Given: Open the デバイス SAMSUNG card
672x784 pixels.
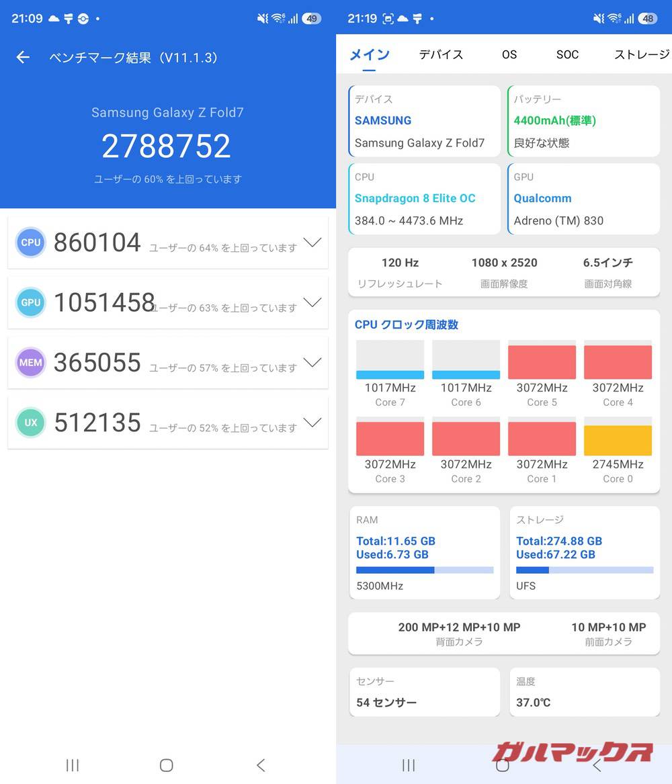Looking at the screenshot, I should coord(425,121).
